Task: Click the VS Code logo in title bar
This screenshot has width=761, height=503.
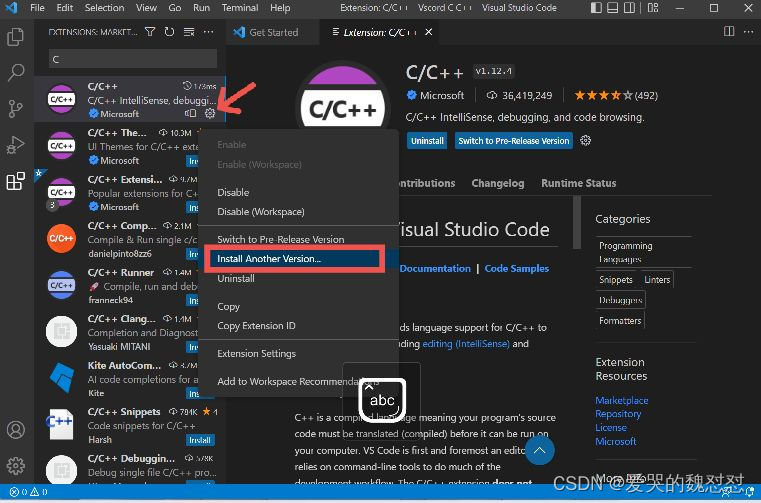Action: pos(11,8)
